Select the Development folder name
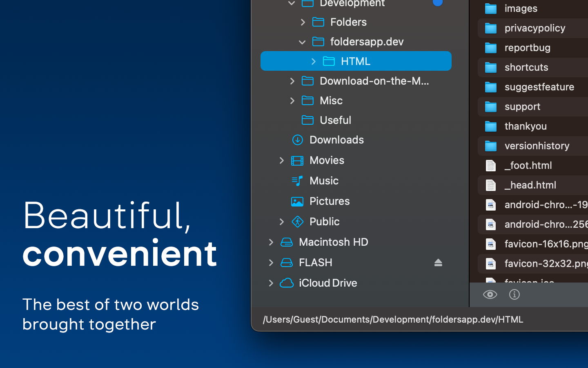The height and width of the screenshot is (368, 588). pyautogui.click(x=352, y=3)
